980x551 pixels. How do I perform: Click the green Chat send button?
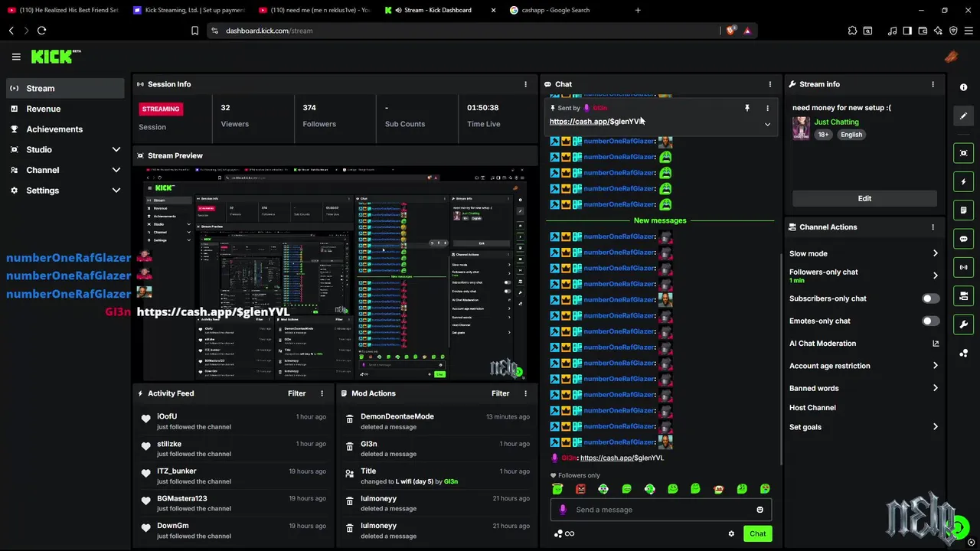coord(757,534)
